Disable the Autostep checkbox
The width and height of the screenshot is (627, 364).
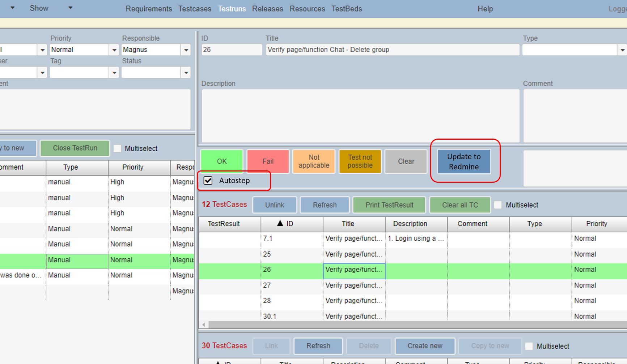208,181
